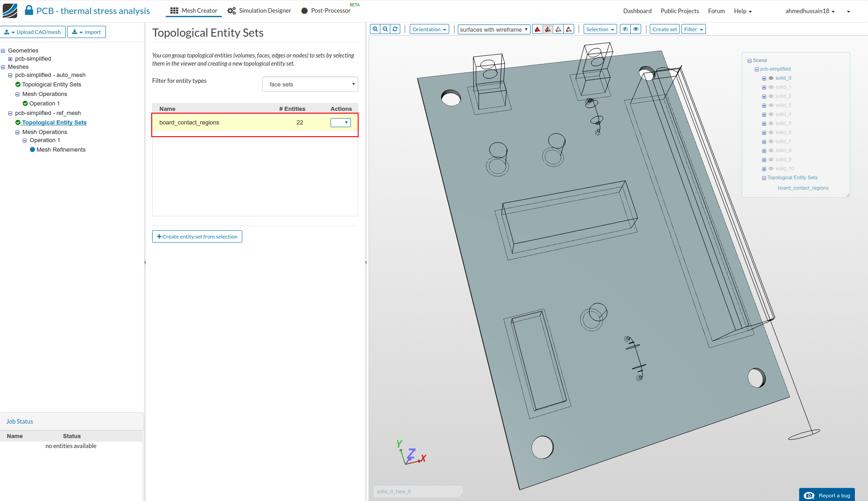Click the Mesh Creator grid icon

pos(174,10)
